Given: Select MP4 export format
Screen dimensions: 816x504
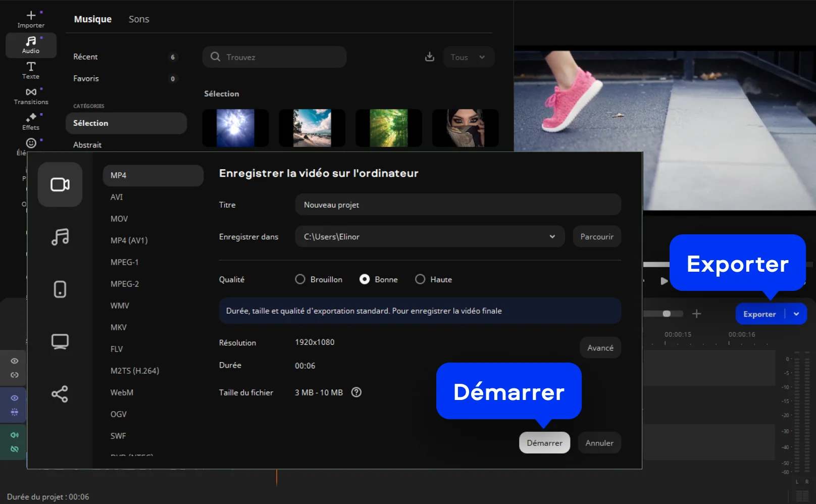Looking at the screenshot, I should (x=153, y=175).
